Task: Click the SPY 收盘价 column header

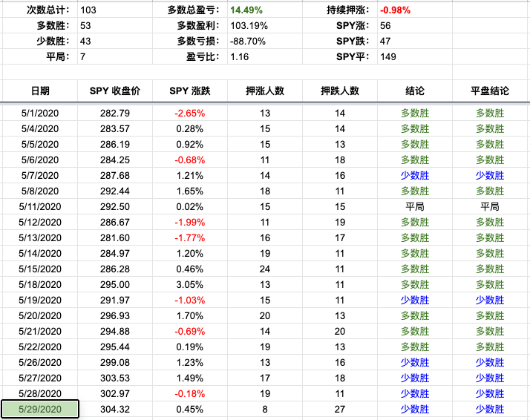Action: click(x=115, y=91)
